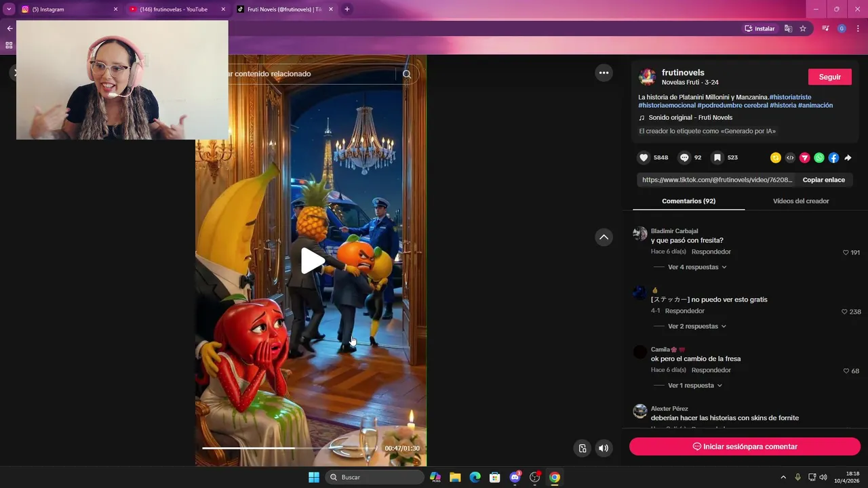Copy the video link with Copiar enlace
This screenshot has width=868, height=488.
coord(823,180)
